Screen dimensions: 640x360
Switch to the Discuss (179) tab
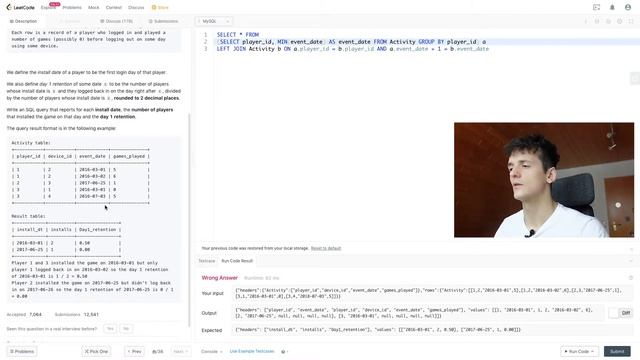(116, 21)
